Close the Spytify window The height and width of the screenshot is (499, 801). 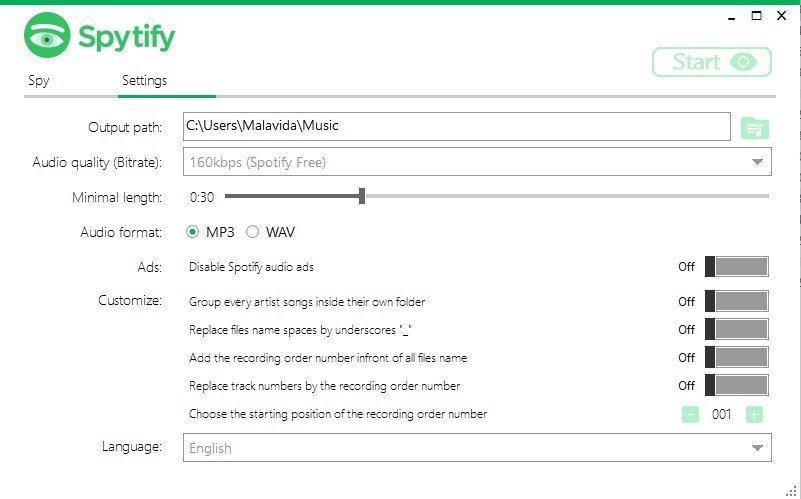coord(782,16)
